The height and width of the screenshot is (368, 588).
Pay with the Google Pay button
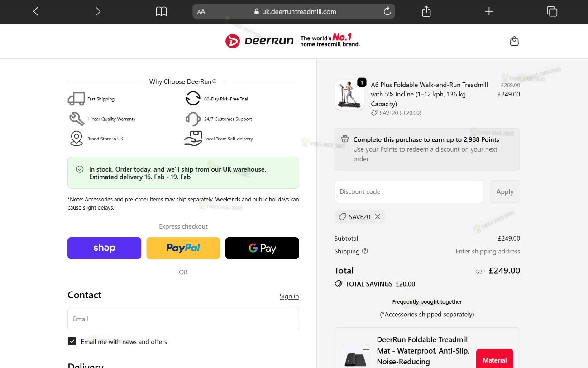[262, 248]
